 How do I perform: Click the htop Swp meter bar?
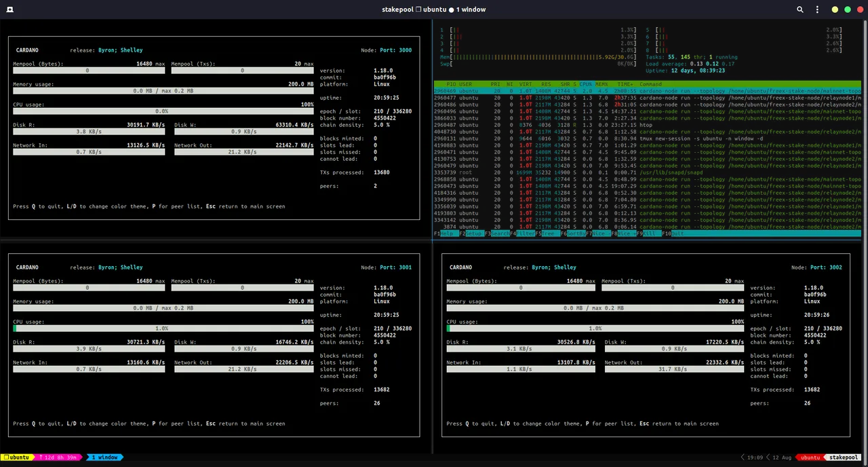(538, 64)
